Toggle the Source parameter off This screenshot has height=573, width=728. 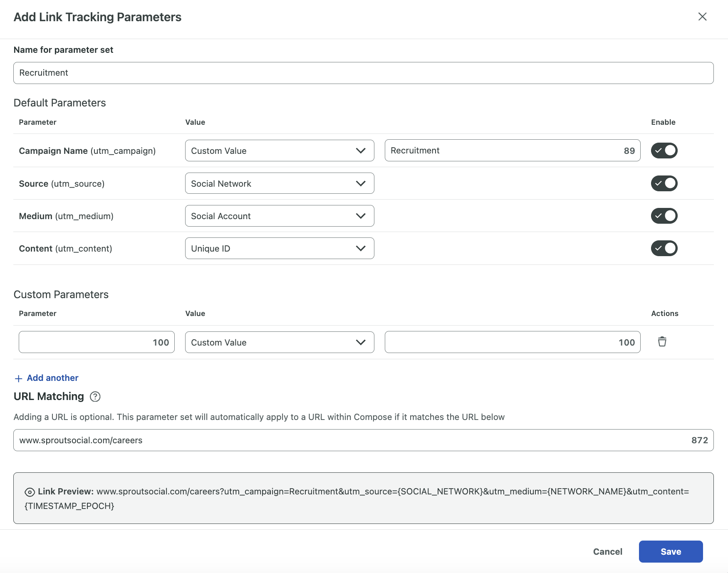pyautogui.click(x=664, y=183)
